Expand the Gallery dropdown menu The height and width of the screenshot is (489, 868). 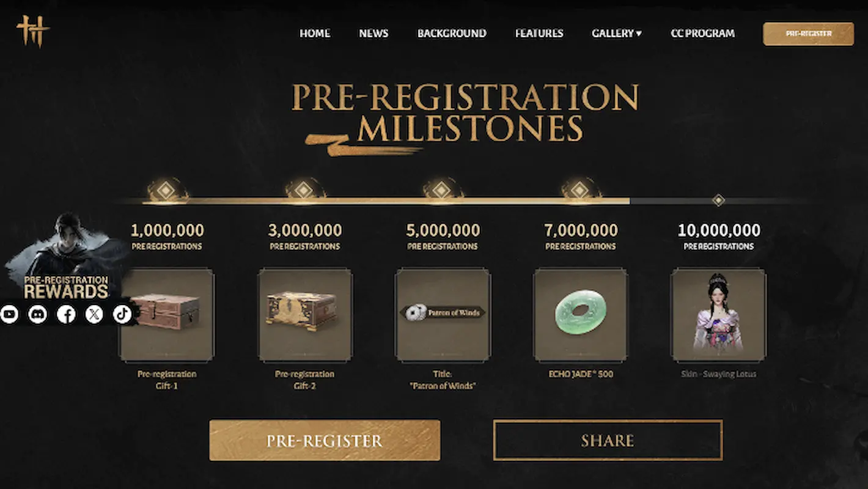[616, 34]
